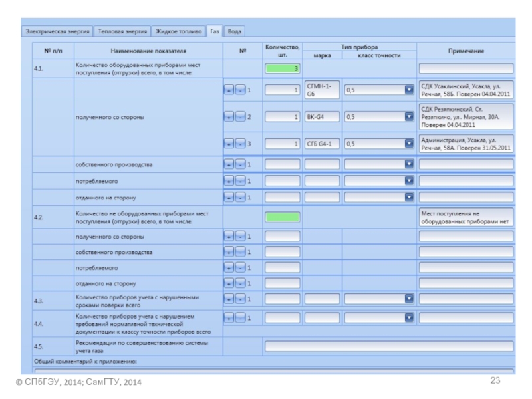Image resolution: width=532 pixels, height=399 pixels.
Task: Open accuracy class dropdown for СГМН-1-G6
Action: pyautogui.click(x=409, y=90)
